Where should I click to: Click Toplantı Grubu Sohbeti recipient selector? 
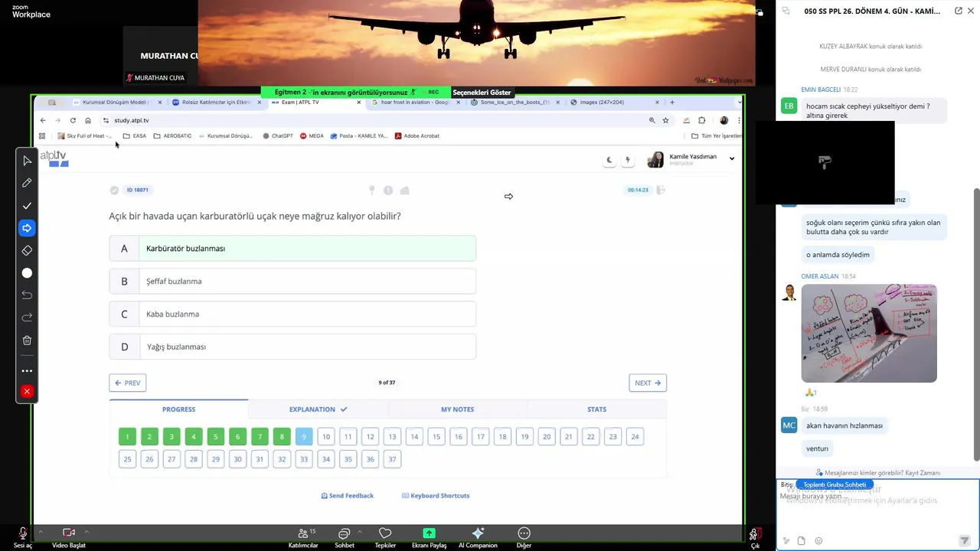835,484
